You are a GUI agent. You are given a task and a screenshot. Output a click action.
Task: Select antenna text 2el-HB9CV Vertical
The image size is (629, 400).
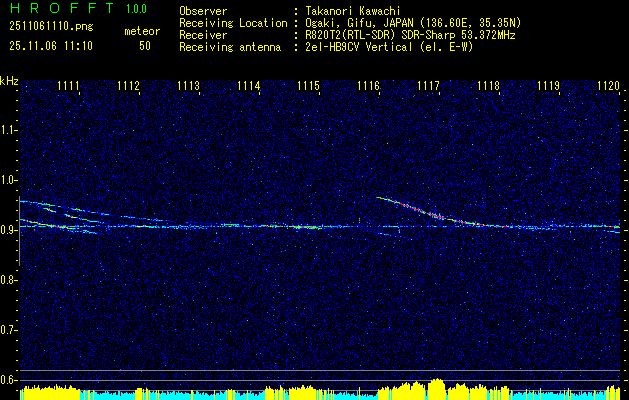(359, 47)
